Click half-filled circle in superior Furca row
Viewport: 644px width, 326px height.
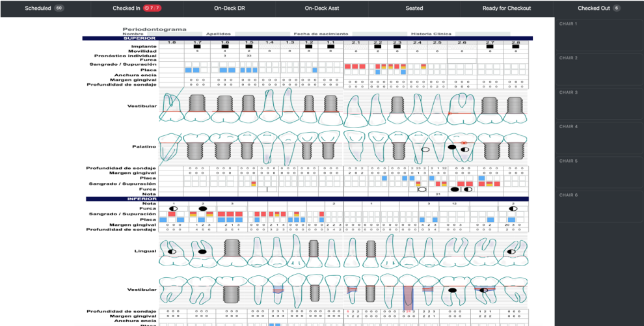pos(468,189)
